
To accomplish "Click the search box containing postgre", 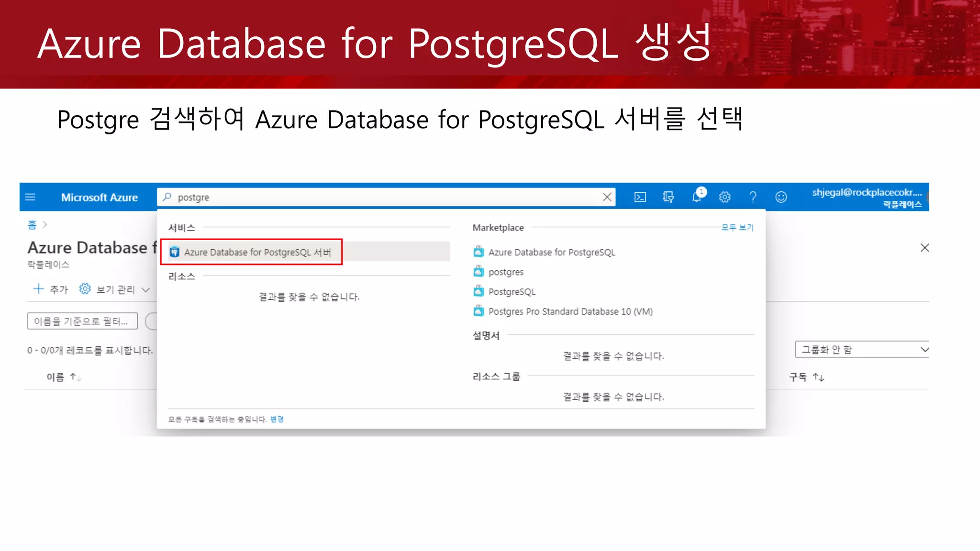I will (x=386, y=197).
